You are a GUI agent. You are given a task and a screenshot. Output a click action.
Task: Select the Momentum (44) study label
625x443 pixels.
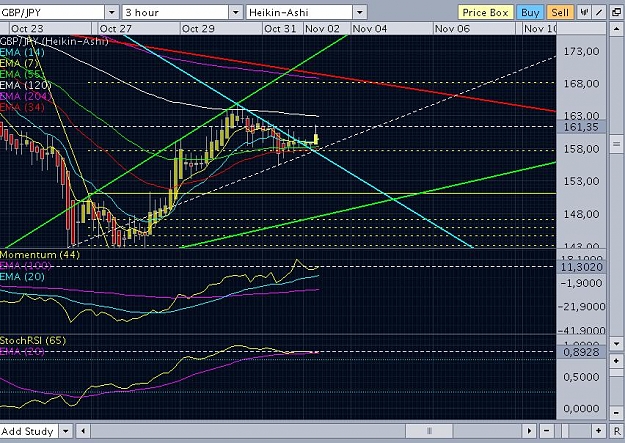tap(40, 254)
